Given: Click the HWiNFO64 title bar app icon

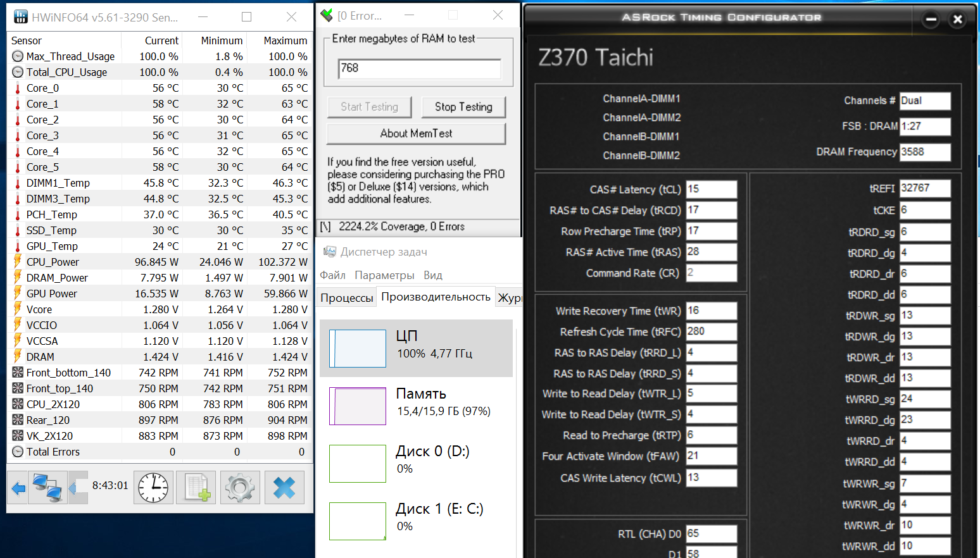Looking at the screenshot, I should [21, 17].
